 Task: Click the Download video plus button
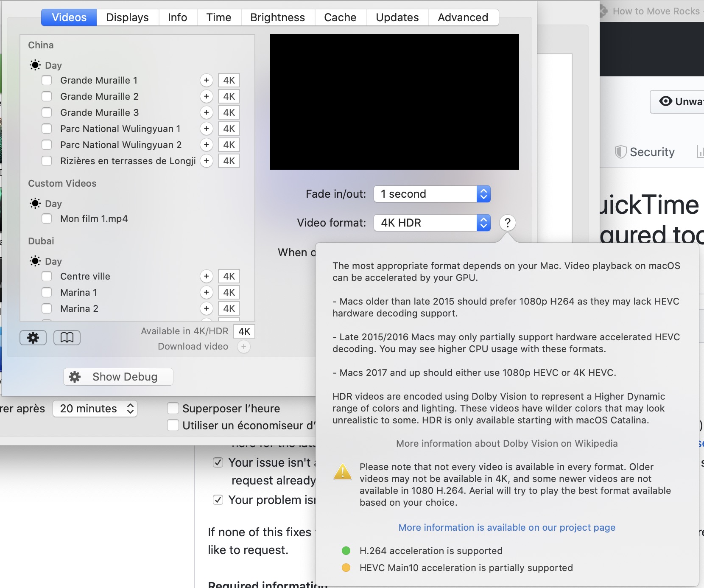pos(243,347)
